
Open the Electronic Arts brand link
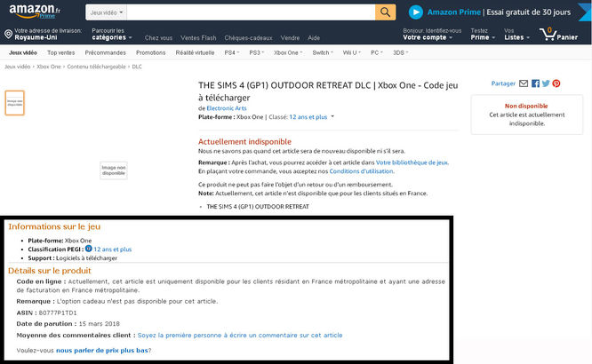[x=227, y=108]
